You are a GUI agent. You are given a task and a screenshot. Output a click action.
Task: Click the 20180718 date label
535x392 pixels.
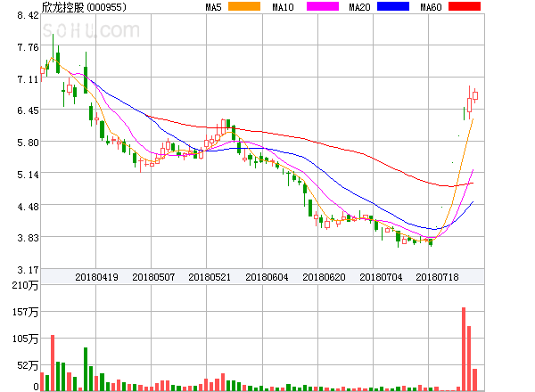click(x=437, y=277)
